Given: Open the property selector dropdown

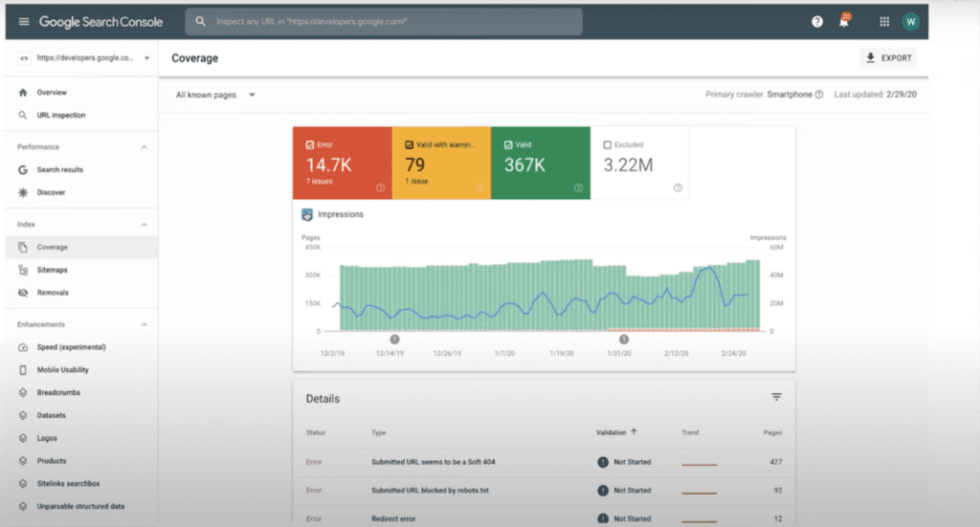Looking at the screenshot, I should coord(84,58).
